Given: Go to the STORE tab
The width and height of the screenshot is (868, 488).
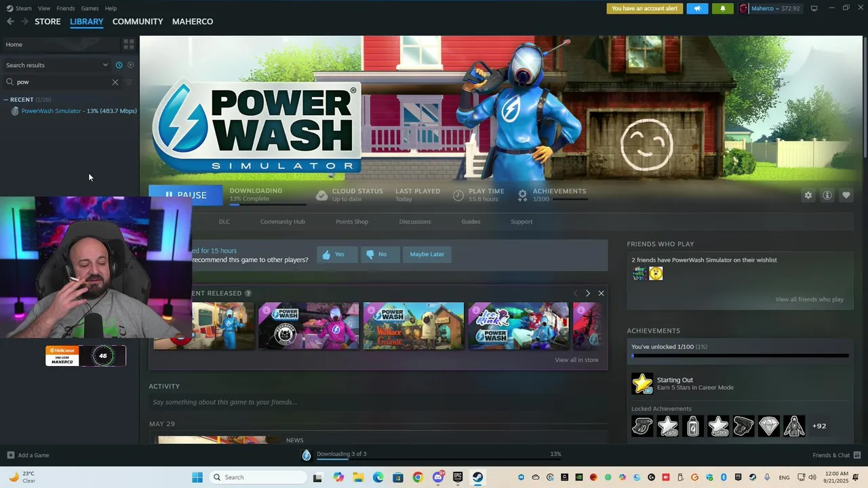Looking at the screenshot, I should click(47, 22).
